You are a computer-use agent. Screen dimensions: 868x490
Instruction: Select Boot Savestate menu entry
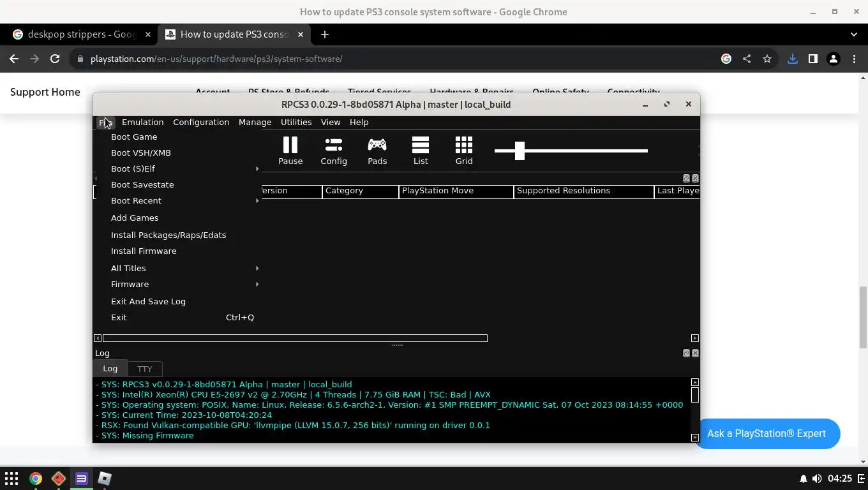(177, 184)
